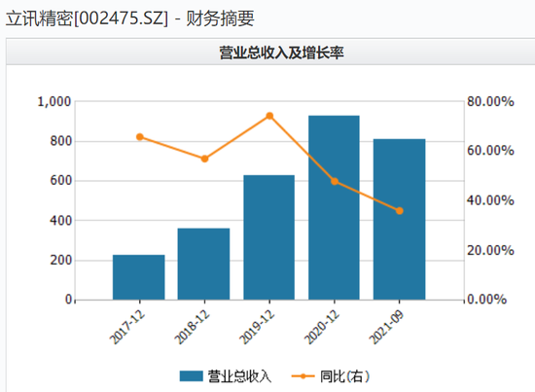Click the 2017-12 axis label
Image resolution: width=535 pixels, height=392 pixels.
(x=127, y=327)
